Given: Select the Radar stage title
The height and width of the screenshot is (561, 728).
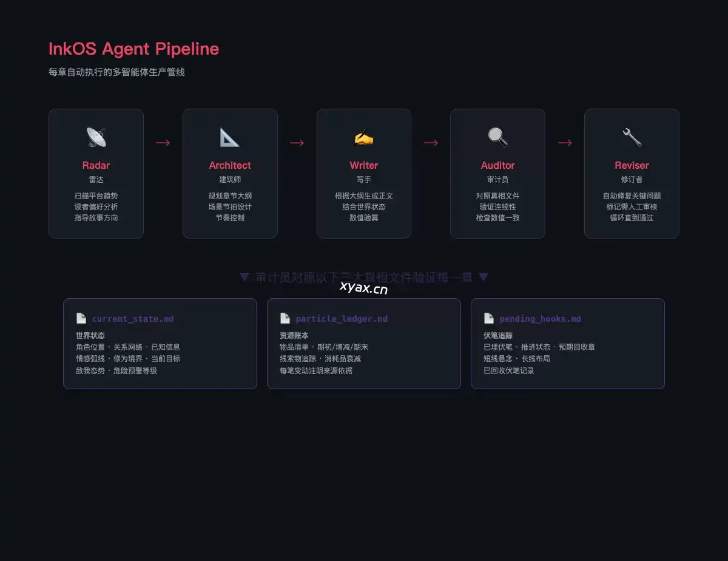Looking at the screenshot, I should [96, 165].
